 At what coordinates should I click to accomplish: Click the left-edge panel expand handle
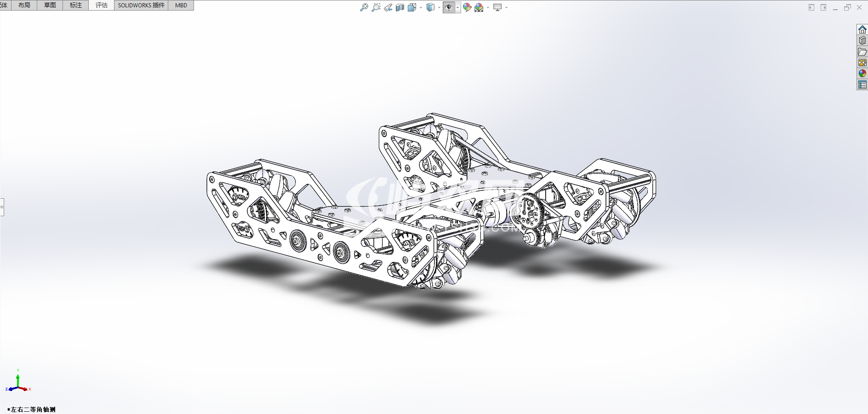point(2,207)
